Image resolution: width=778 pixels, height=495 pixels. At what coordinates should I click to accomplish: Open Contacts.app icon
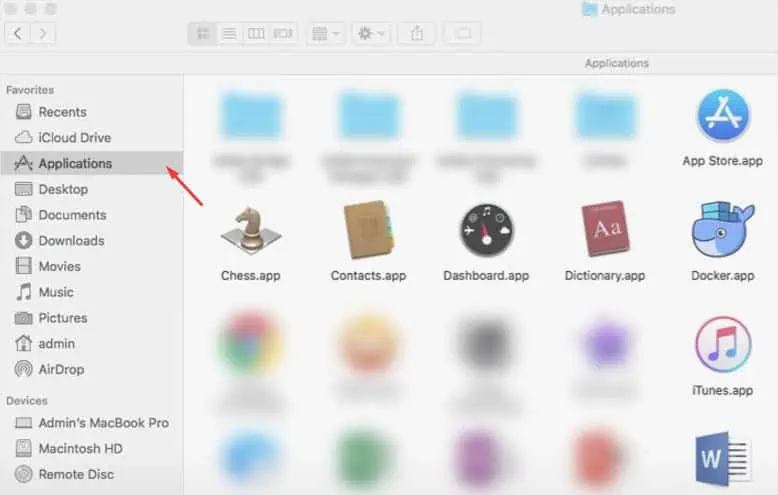pos(369,230)
